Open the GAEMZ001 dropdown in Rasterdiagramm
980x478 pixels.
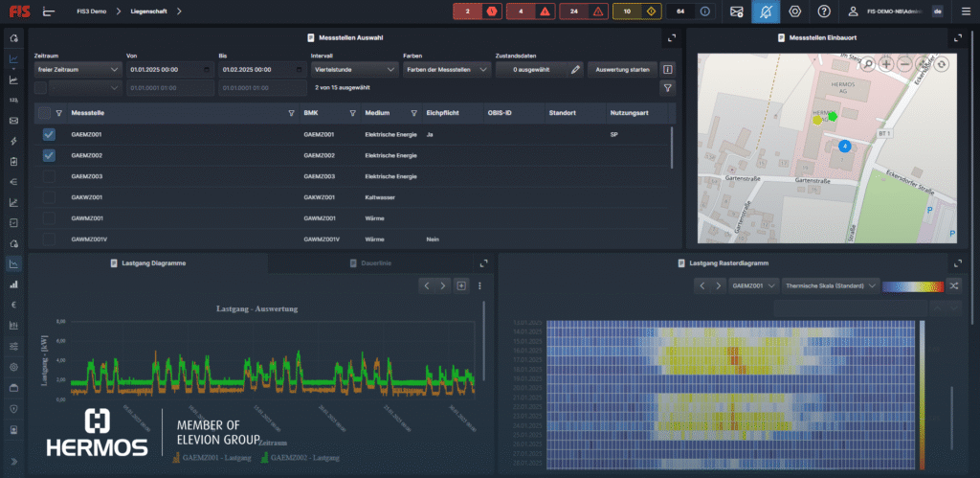[x=754, y=285]
